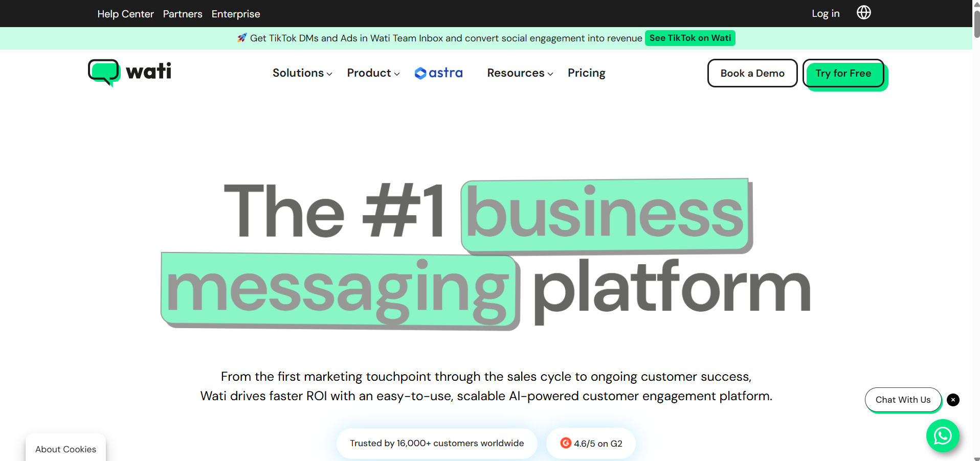
Task: Expand the Resources dropdown menu
Action: pyautogui.click(x=520, y=73)
